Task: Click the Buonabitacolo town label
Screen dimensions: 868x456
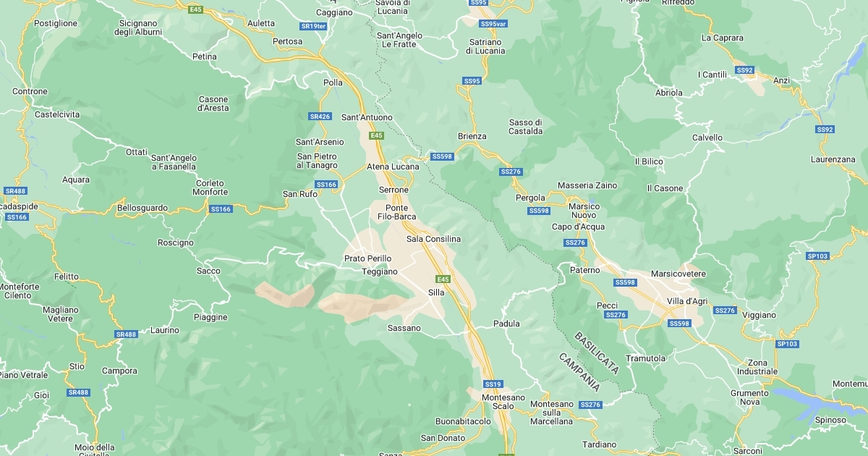Action: (x=463, y=421)
